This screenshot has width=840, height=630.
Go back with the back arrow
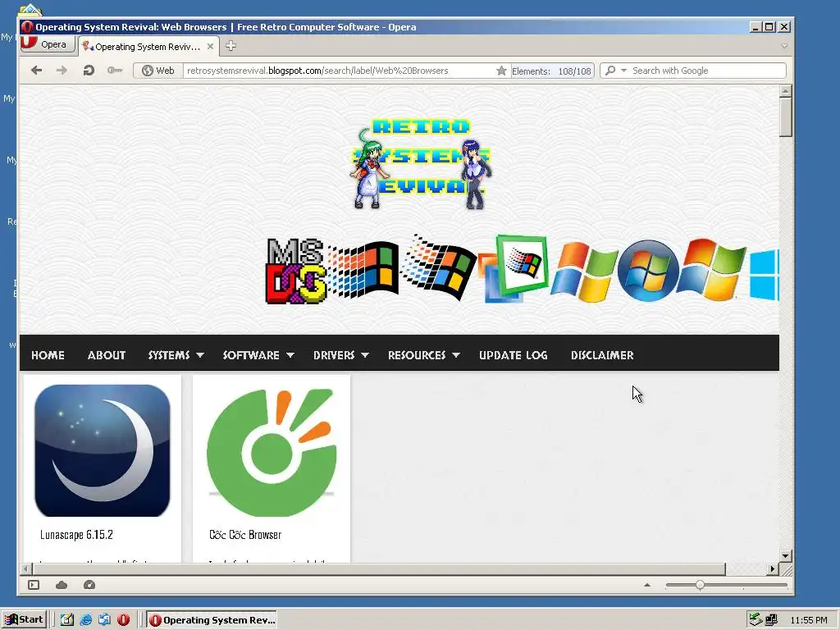(36, 71)
